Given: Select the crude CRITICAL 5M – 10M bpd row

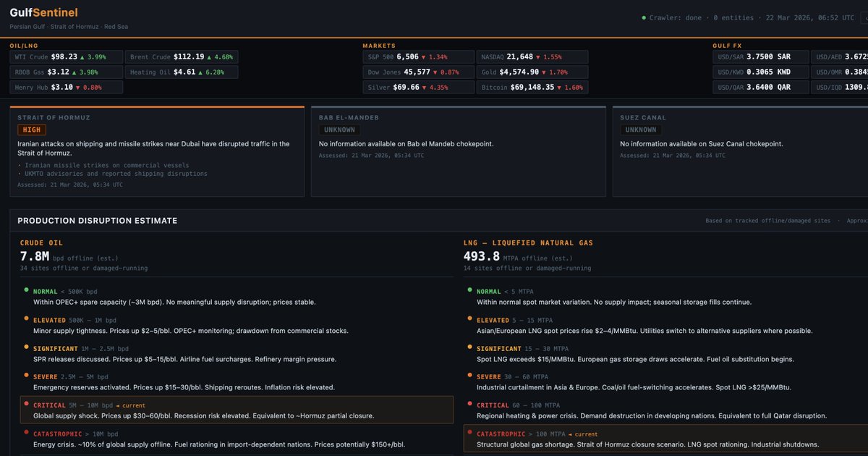Looking at the screenshot, I should pos(237,410).
